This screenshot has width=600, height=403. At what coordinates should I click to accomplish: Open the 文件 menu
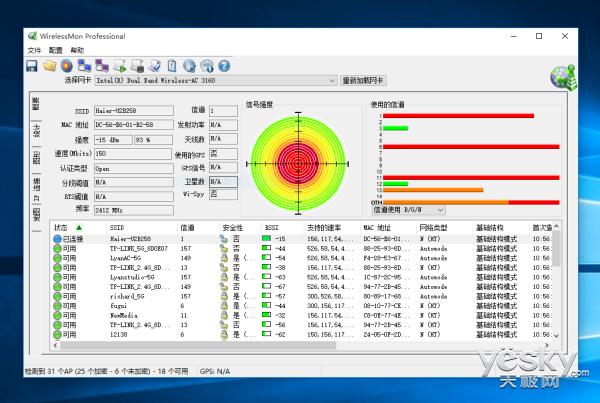pyautogui.click(x=34, y=50)
